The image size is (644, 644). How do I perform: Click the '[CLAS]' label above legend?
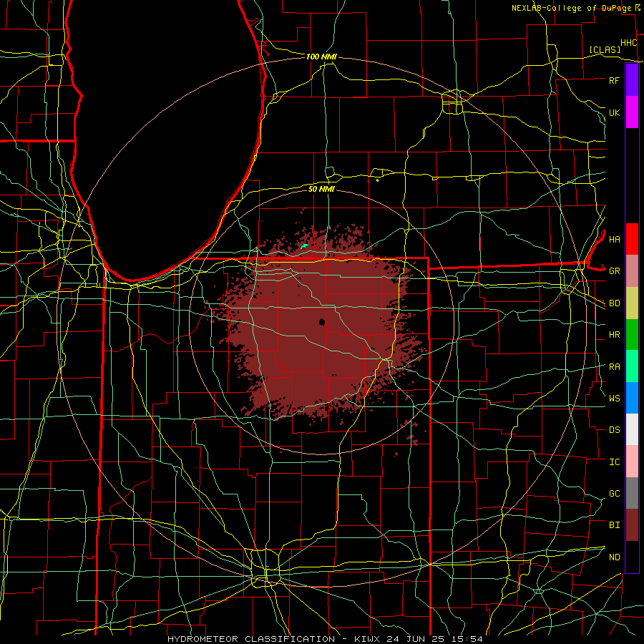click(605, 50)
